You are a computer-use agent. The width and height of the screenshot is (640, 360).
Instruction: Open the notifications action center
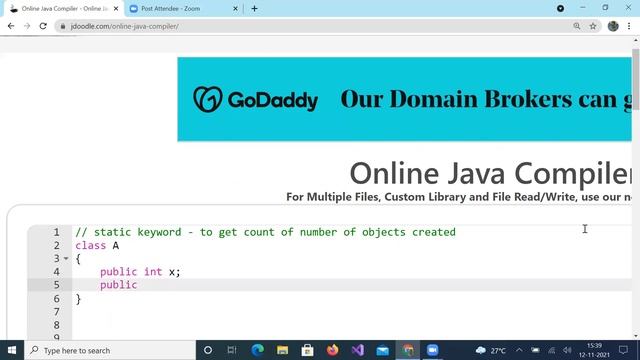(x=623, y=350)
